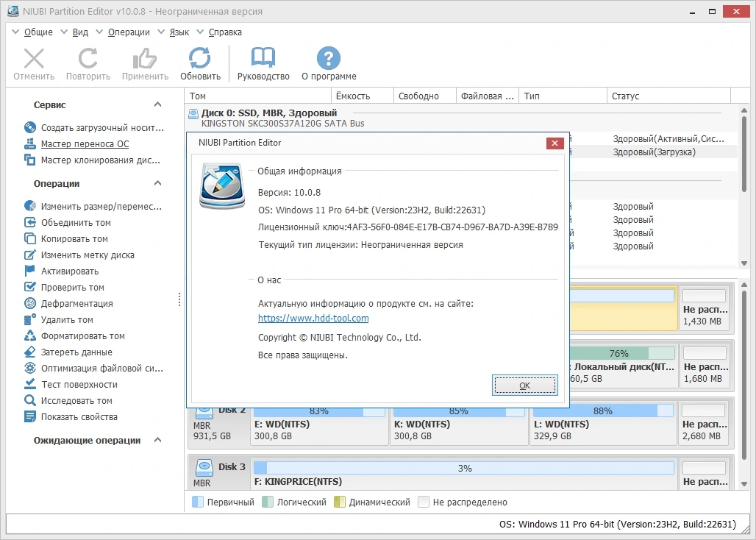Open the Справка menu

click(x=225, y=32)
